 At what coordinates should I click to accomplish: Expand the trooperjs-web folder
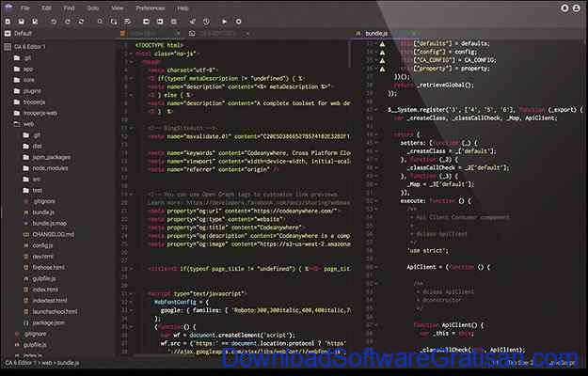point(35,113)
